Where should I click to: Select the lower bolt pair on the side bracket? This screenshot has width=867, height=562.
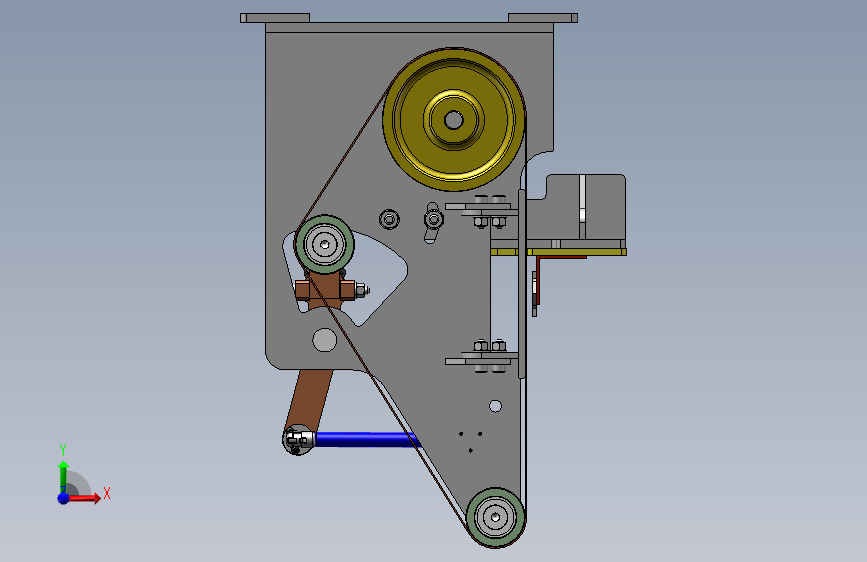click(490, 356)
